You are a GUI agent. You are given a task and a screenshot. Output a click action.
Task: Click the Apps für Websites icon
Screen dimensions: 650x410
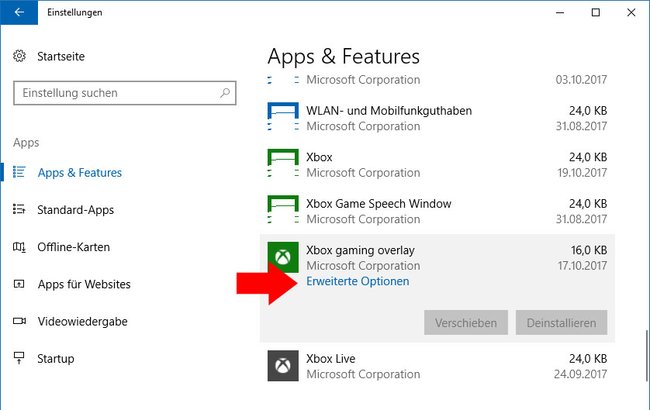pyautogui.click(x=19, y=284)
